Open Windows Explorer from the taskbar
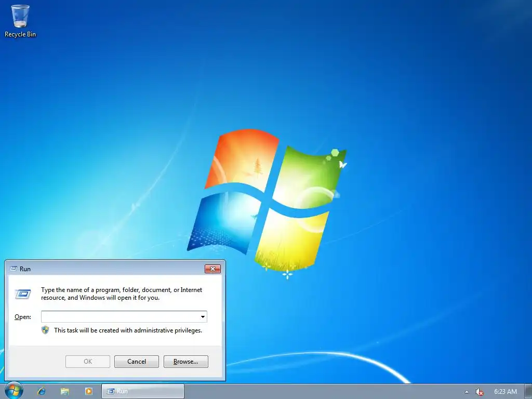 pyautogui.click(x=65, y=391)
